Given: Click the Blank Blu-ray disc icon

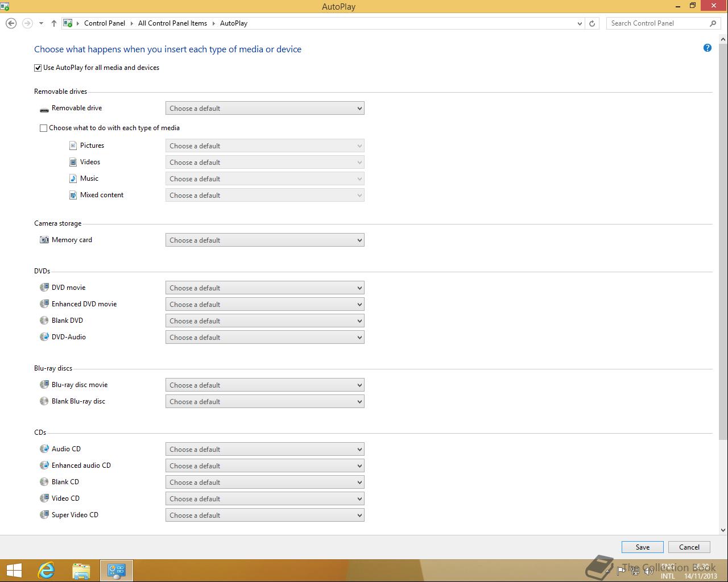Looking at the screenshot, I should tap(44, 401).
